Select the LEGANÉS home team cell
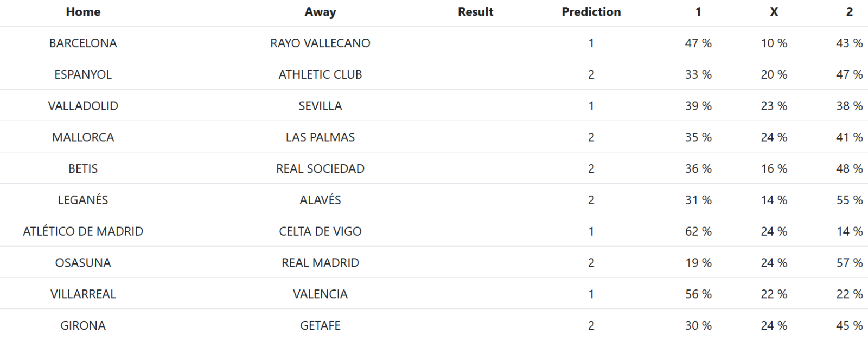The image size is (868, 340). tap(83, 200)
